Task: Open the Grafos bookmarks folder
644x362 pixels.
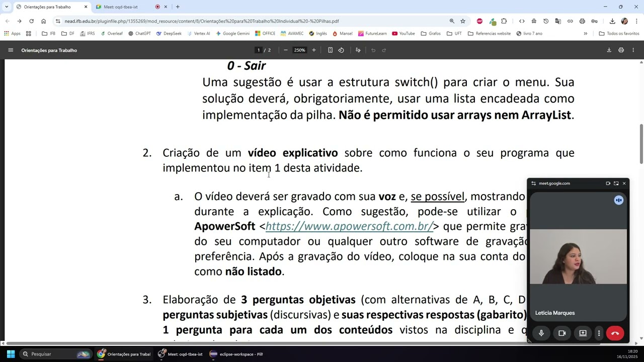Action: pos(431,34)
